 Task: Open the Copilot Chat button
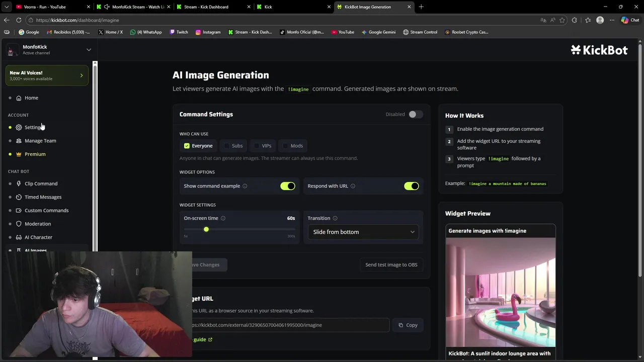pyautogui.click(x=630, y=20)
